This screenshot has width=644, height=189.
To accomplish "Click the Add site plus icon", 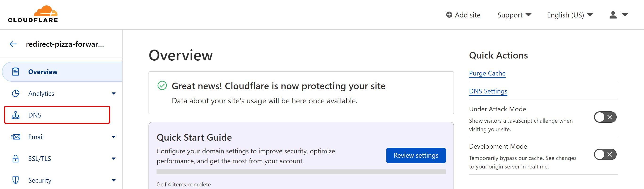I will tap(449, 15).
